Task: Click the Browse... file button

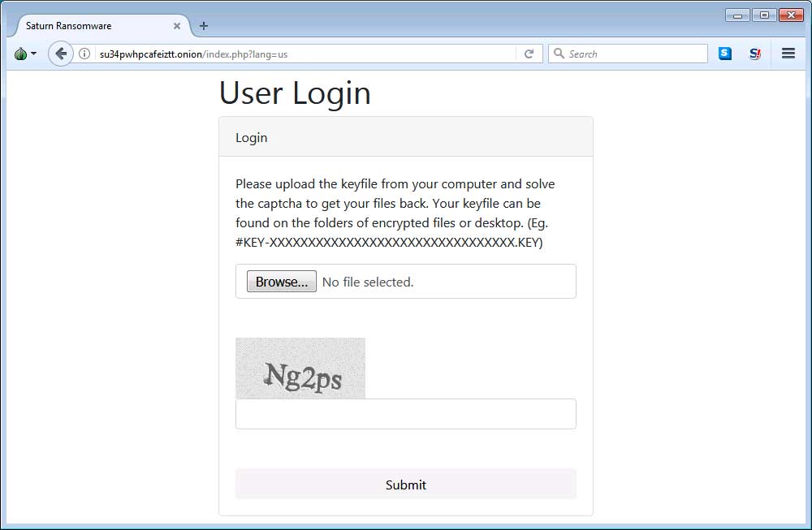Action: [281, 282]
